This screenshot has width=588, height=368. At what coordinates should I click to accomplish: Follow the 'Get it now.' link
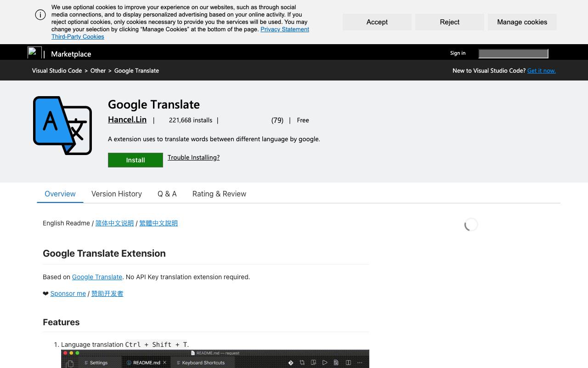pos(542,70)
